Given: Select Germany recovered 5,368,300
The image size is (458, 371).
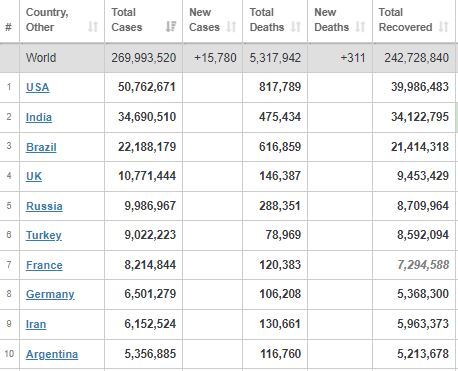Looking at the screenshot, I should (x=423, y=294).
